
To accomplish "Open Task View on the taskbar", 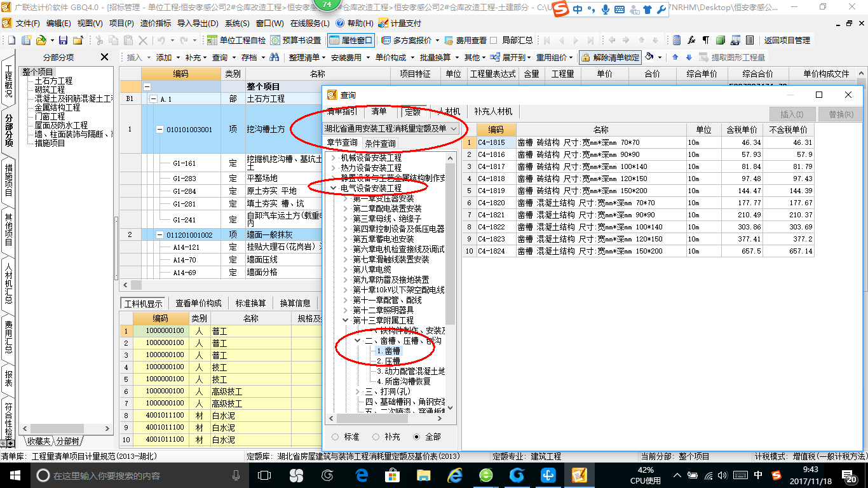I will [x=264, y=475].
